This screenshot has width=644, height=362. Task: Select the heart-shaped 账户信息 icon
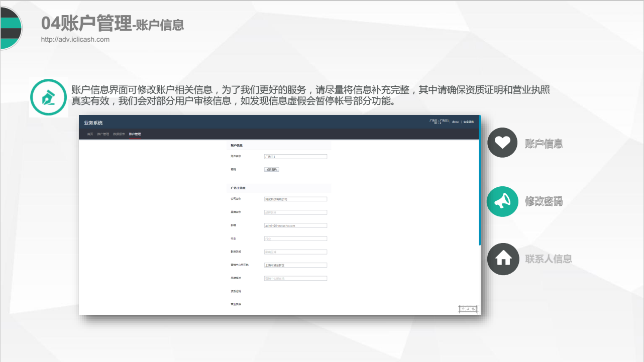(x=502, y=143)
